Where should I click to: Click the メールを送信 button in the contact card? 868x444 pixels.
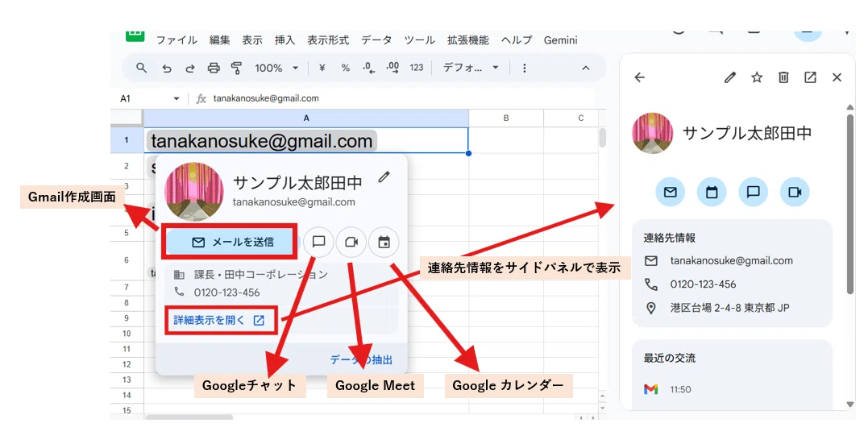(x=230, y=242)
